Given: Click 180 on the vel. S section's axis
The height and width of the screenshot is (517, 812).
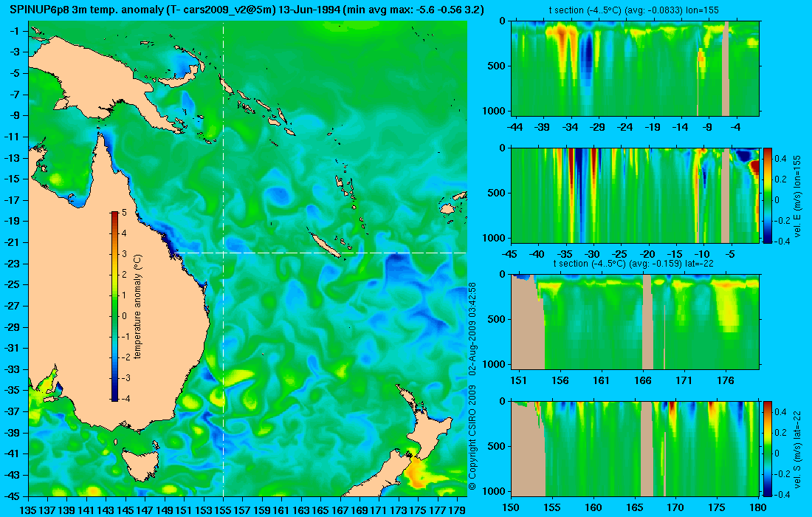Looking at the screenshot, I should [x=758, y=507].
